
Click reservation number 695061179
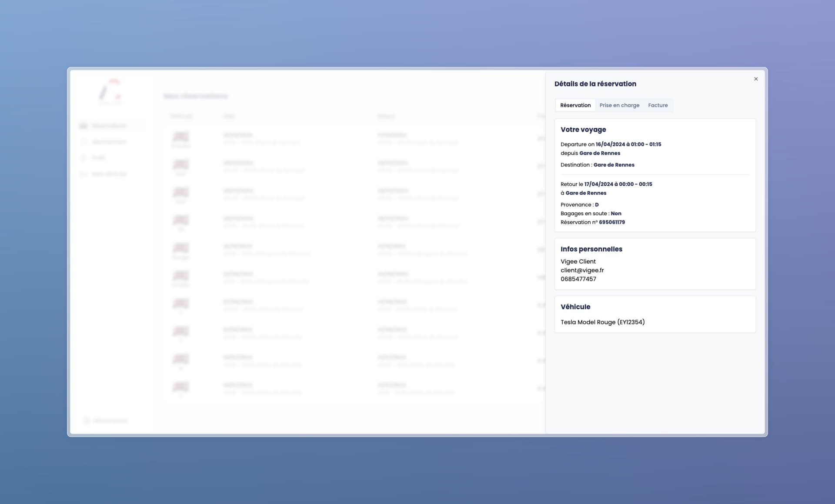pyautogui.click(x=611, y=222)
